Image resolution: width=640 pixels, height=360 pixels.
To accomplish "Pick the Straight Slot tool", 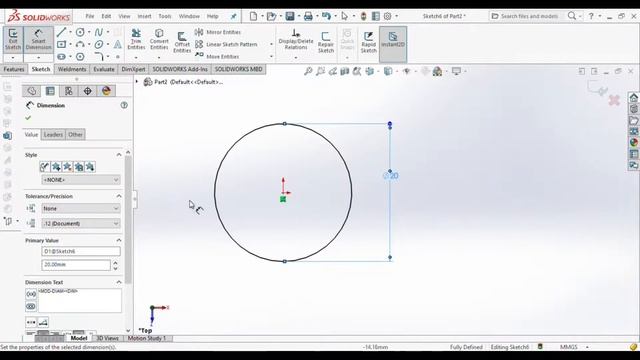I will click(62, 56).
